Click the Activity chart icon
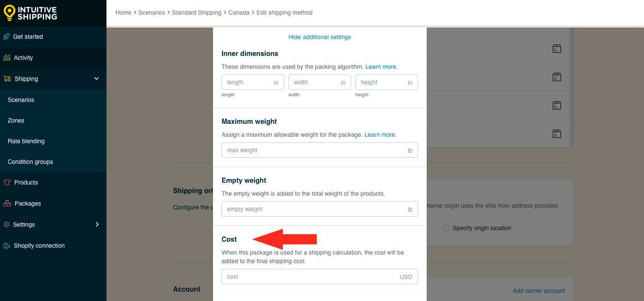The height and width of the screenshot is (301, 644). tap(6, 58)
